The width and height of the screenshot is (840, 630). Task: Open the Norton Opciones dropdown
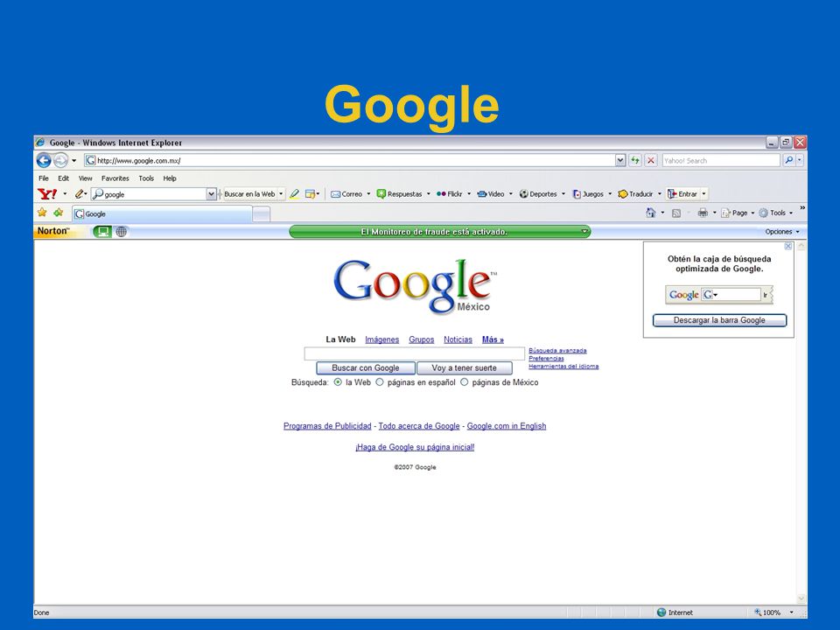pyautogui.click(x=782, y=231)
